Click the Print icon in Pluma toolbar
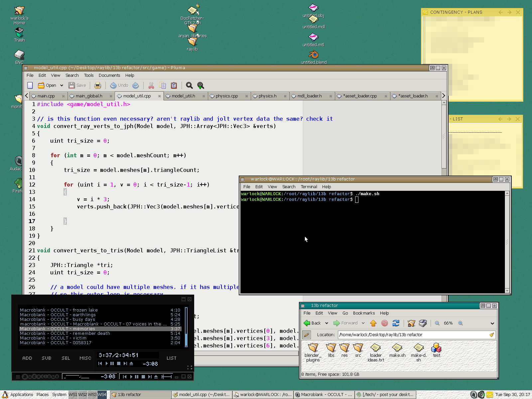Screen dimensions: 532x399 97,85
